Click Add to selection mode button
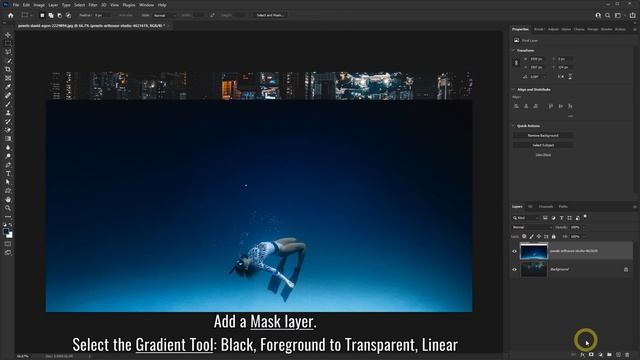 (51, 15)
